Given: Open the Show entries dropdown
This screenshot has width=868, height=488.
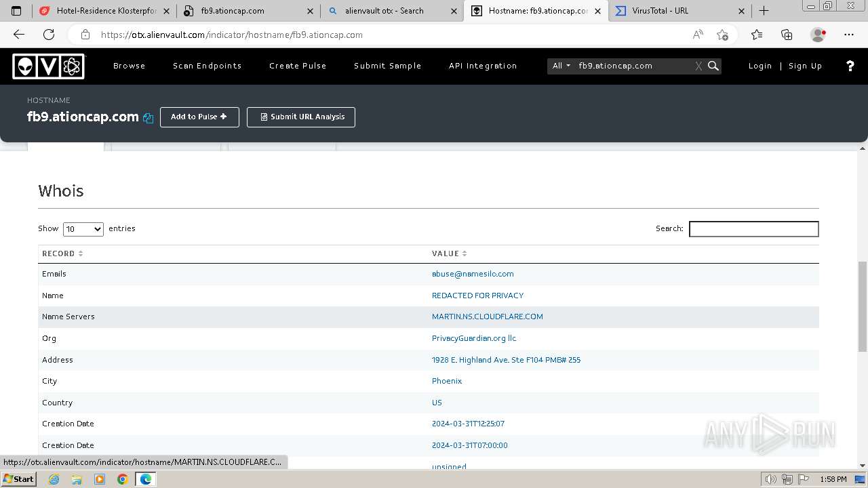Looking at the screenshot, I should point(83,229).
